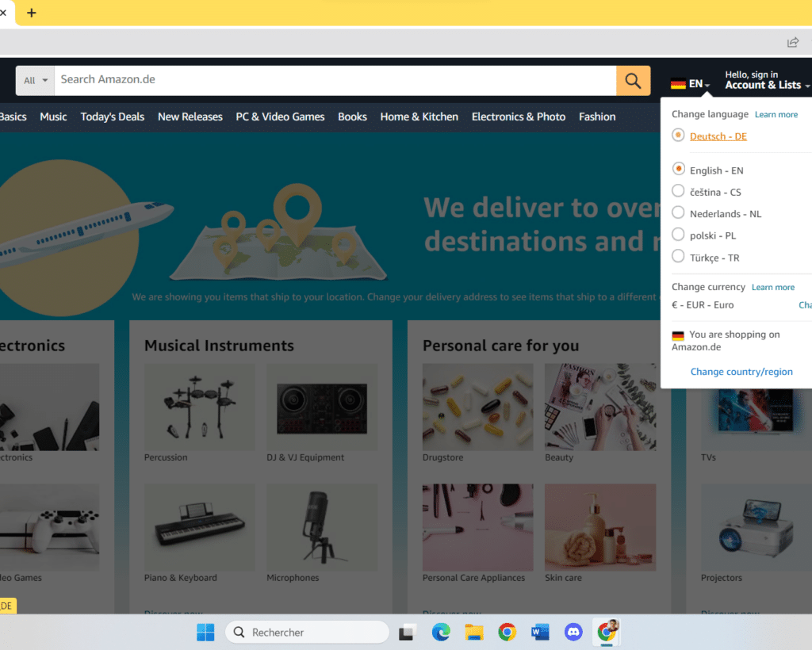Launch Microsoft Word from the taskbar

[541, 632]
